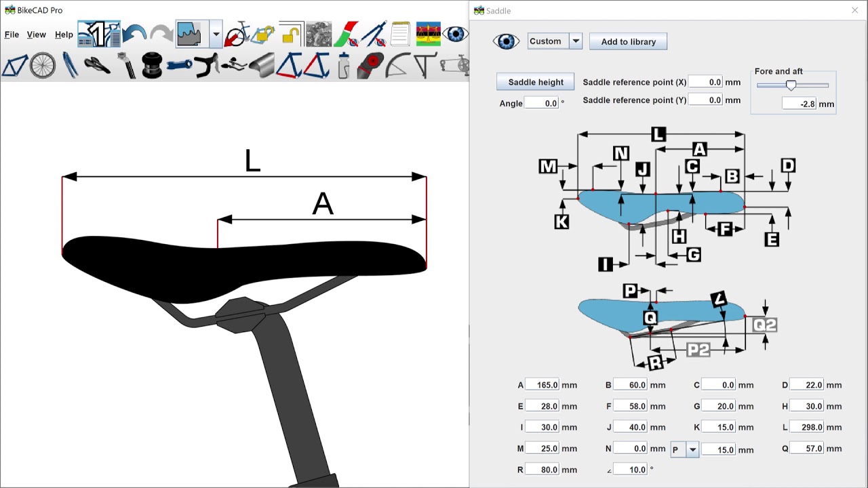The image size is (868, 488).
Task: Toggle eye icon in Saddle dialog
Action: 507,41
